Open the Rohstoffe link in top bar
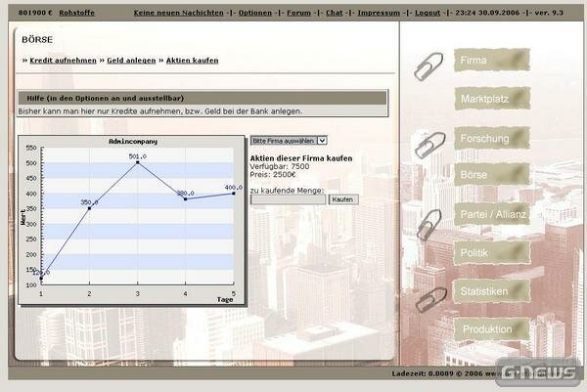The height and width of the screenshot is (392, 587). tap(76, 13)
